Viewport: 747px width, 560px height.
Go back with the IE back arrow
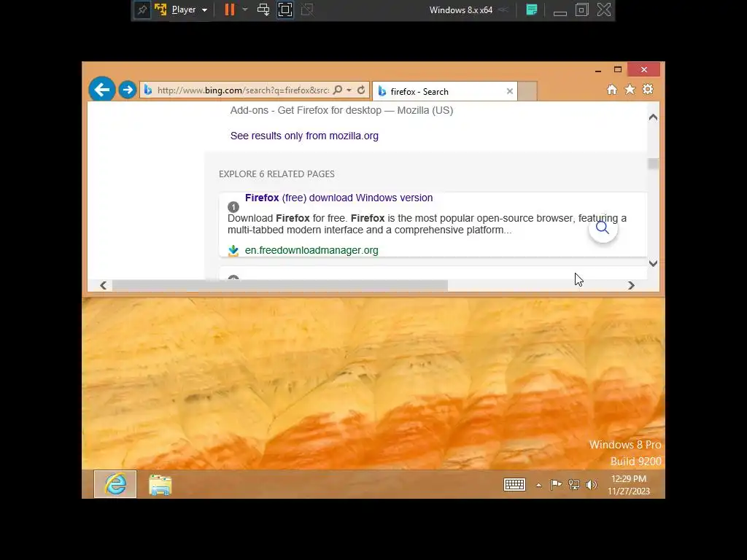(x=102, y=90)
